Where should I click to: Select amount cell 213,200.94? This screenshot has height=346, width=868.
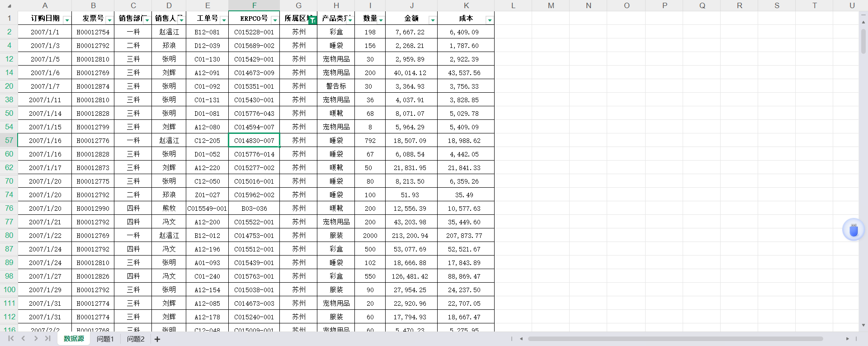click(x=411, y=235)
